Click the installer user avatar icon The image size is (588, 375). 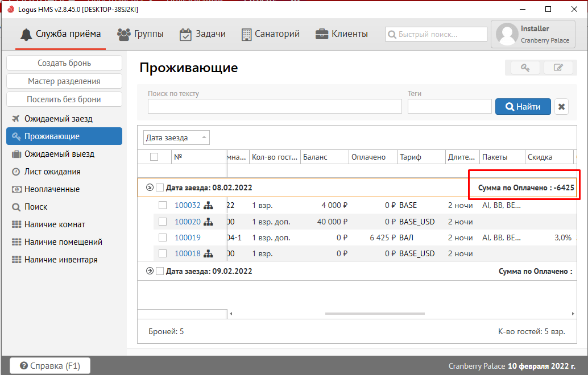[x=507, y=34]
